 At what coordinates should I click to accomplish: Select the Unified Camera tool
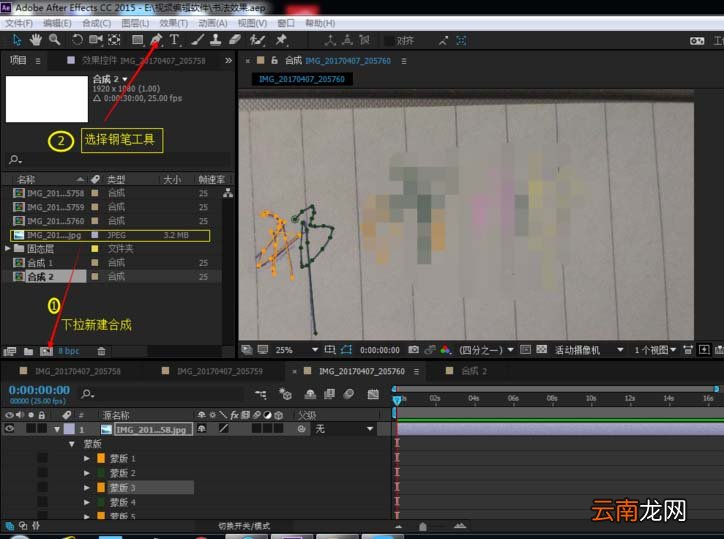pyautogui.click(x=96, y=40)
